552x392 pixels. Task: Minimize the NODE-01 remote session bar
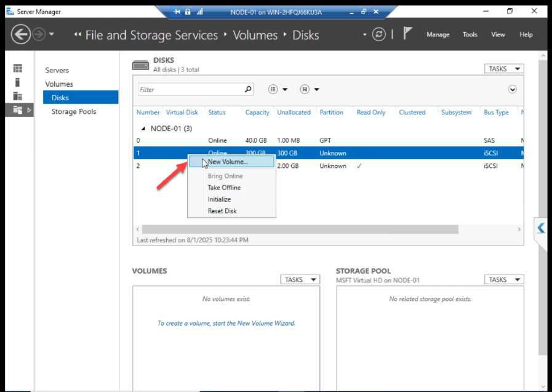pos(351,13)
